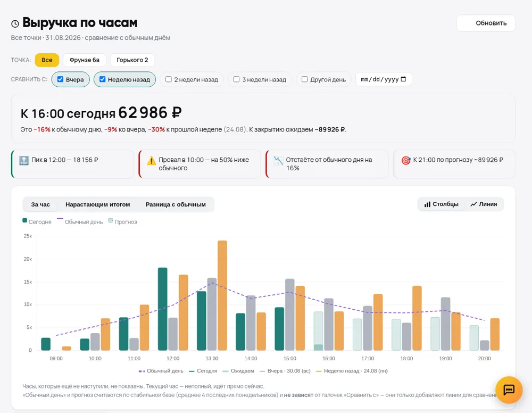This screenshot has width=532, height=413.
Task: Uncheck the Вчера comparison checkbox
Action: click(x=61, y=79)
